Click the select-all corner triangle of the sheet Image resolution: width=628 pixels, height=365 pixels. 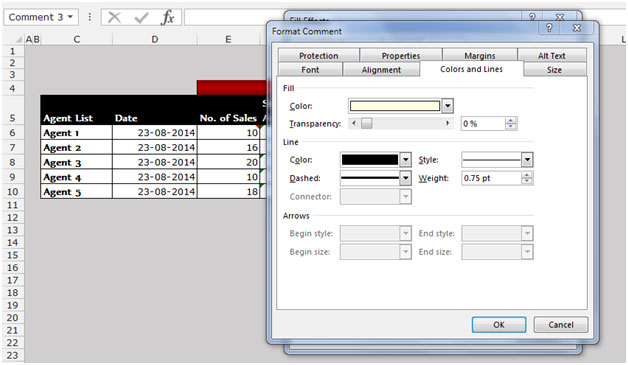coord(18,39)
